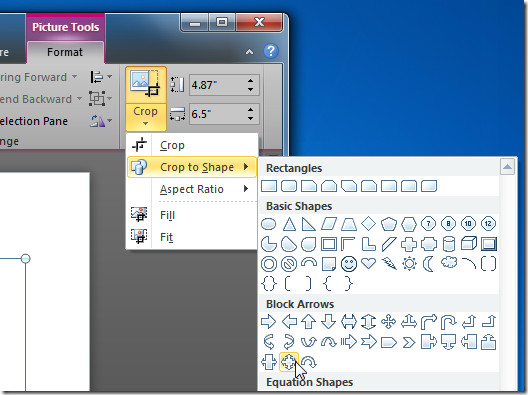Increase shape height with up spinner
The image size is (528, 395).
tap(251, 80)
